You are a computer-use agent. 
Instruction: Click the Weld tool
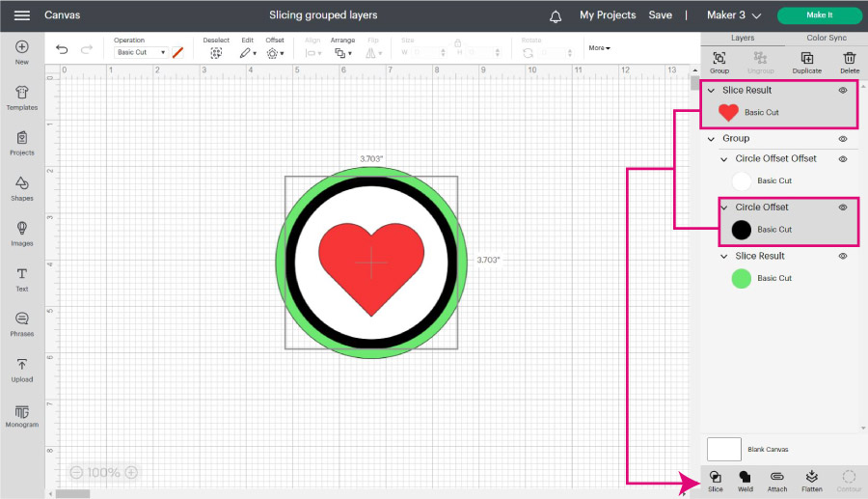pyautogui.click(x=746, y=481)
